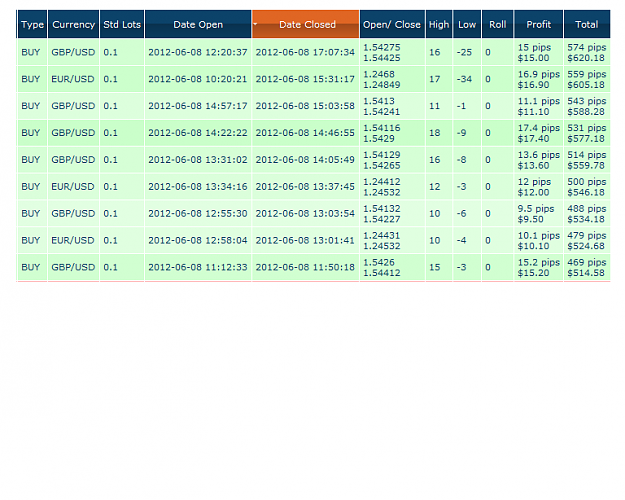Click profit cell 12 pips $12.00
625x500 pixels.
(x=539, y=187)
